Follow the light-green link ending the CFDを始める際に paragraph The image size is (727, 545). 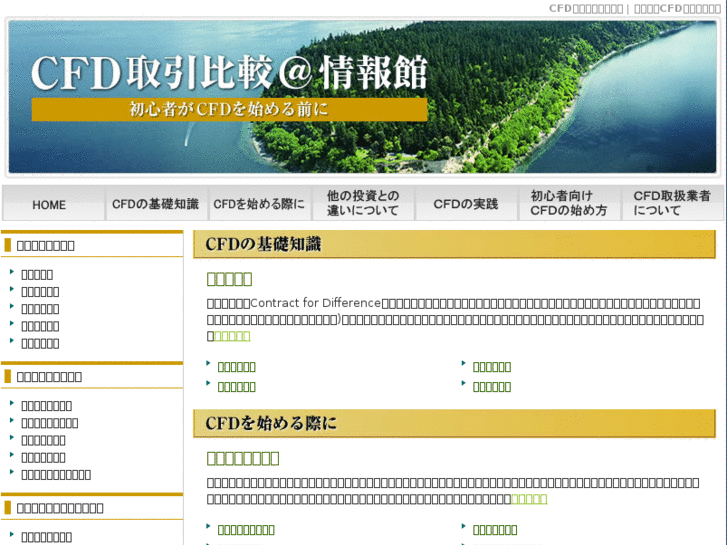(x=529, y=499)
